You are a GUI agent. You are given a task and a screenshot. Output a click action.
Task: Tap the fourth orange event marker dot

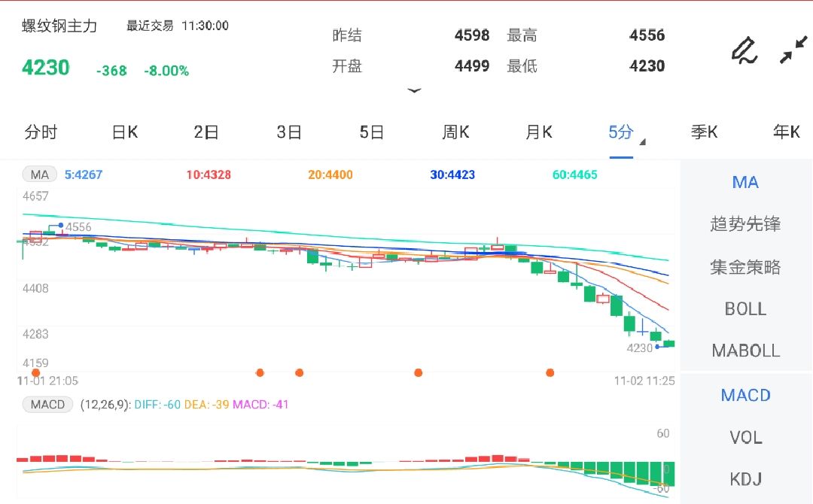point(419,372)
